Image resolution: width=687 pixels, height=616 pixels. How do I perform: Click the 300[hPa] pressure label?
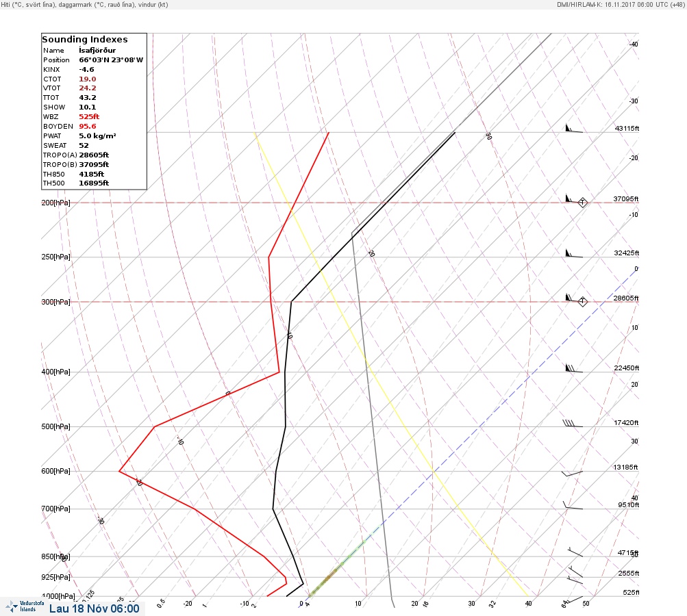tap(55, 302)
